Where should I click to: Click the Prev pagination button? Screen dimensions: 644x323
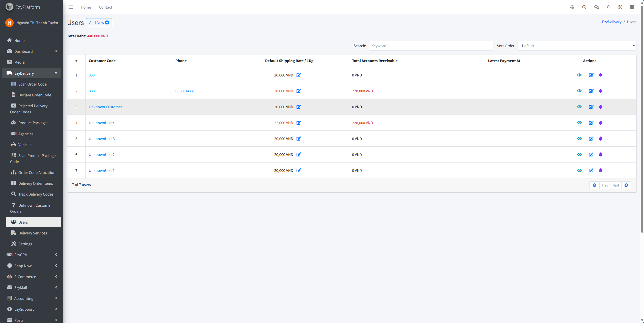(605, 185)
